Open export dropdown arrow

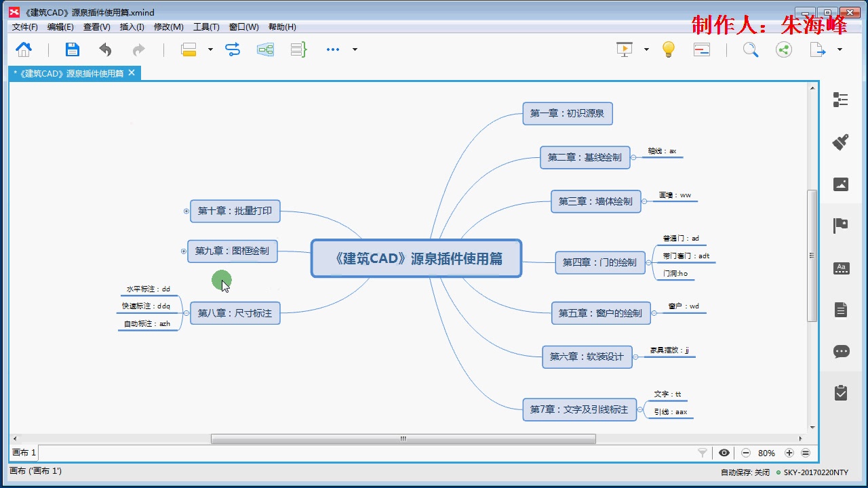(x=840, y=49)
